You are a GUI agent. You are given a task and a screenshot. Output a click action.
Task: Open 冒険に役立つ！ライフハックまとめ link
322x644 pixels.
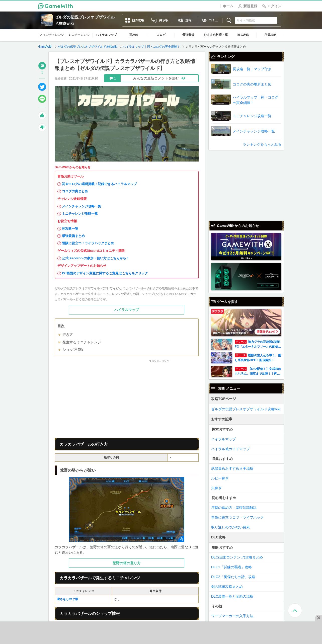pos(88,243)
